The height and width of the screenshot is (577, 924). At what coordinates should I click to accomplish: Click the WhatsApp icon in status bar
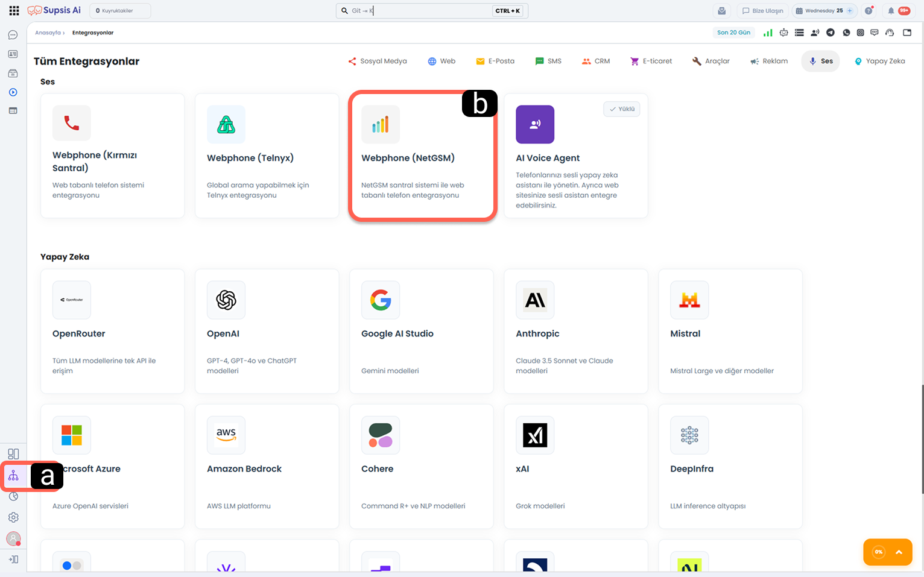pos(846,33)
